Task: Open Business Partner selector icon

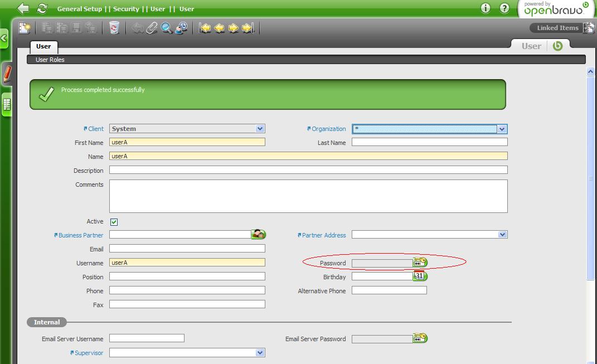Action: coord(258,235)
